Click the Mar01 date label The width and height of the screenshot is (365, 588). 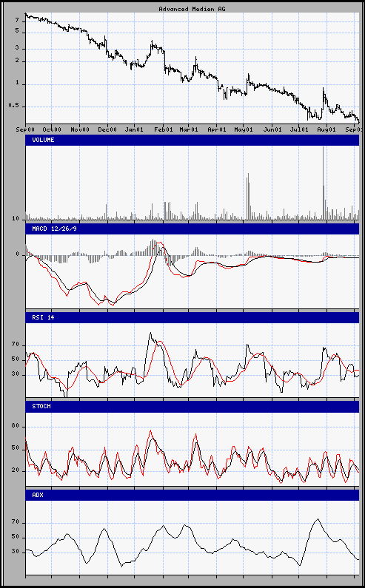click(x=189, y=129)
